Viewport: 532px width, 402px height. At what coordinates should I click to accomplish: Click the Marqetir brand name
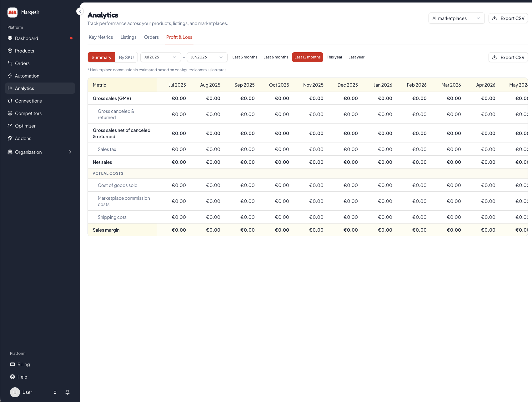tap(30, 12)
